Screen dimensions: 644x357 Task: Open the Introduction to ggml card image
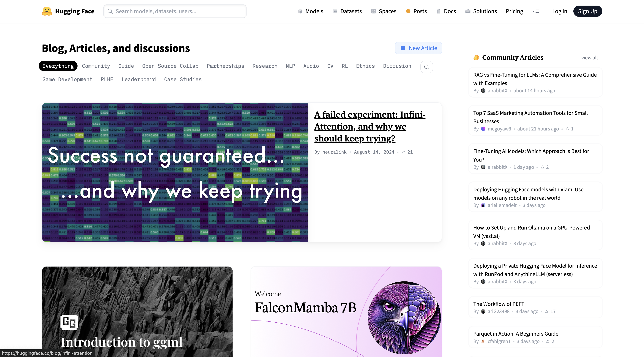tap(137, 312)
